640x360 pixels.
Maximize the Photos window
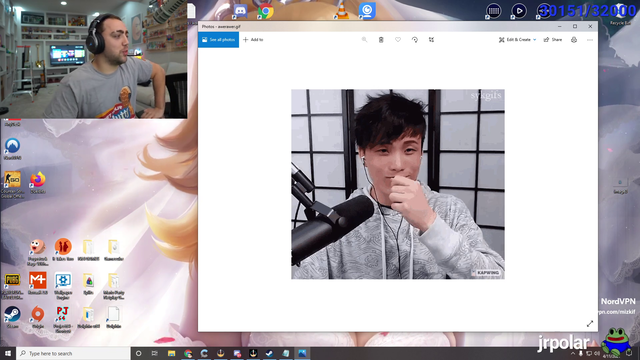[575, 26]
